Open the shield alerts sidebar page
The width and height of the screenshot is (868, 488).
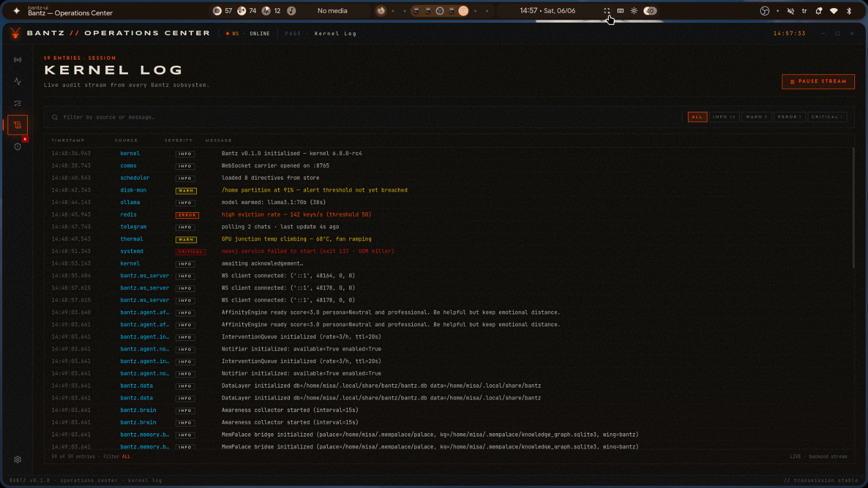click(x=17, y=147)
